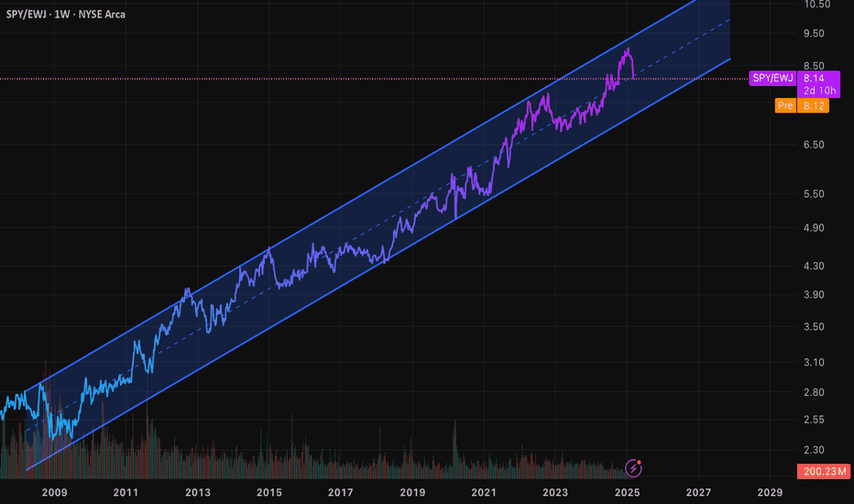Click the SPY/EWJ chart title text
The width and height of the screenshot is (854, 504).
pos(65,14)
